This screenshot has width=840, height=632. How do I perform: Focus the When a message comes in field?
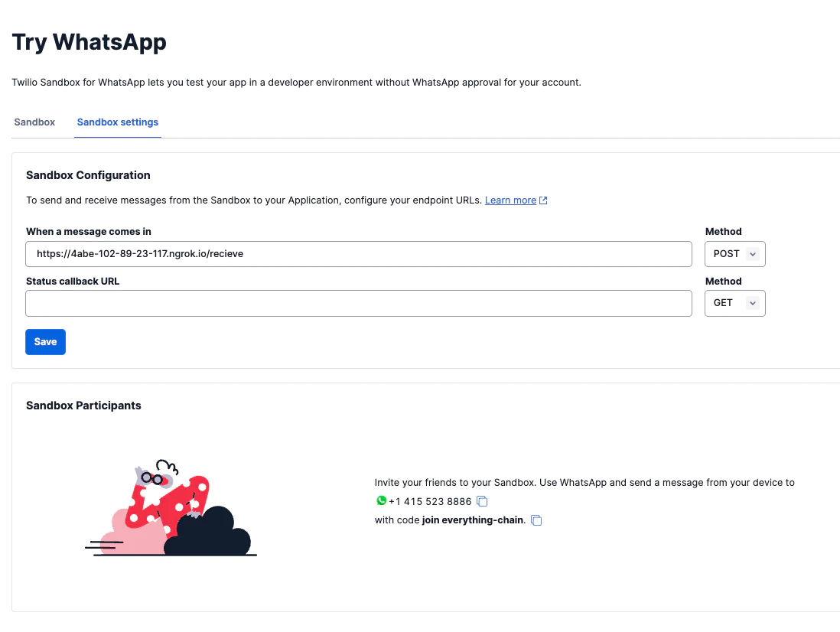pyautogui.click(x=358, y=254)
